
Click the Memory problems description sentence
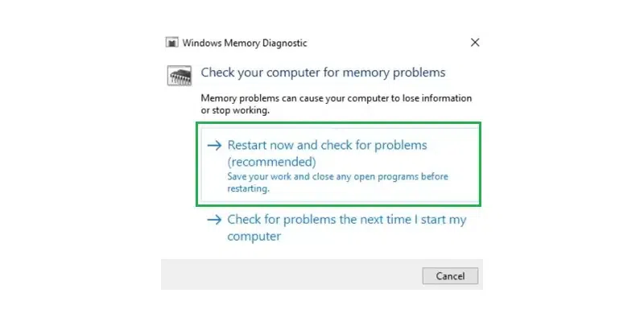click(336, 98)
